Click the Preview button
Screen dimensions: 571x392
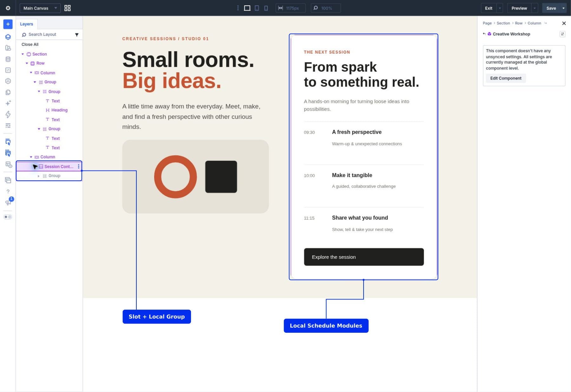[x=519, y=8]
